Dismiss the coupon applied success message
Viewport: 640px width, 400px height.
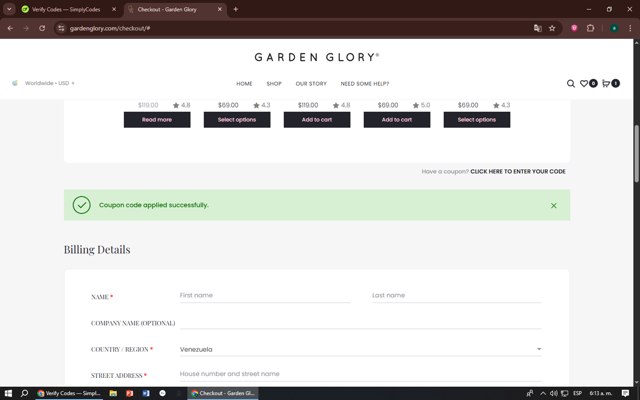pyautogui.click(x=553, y=205)
